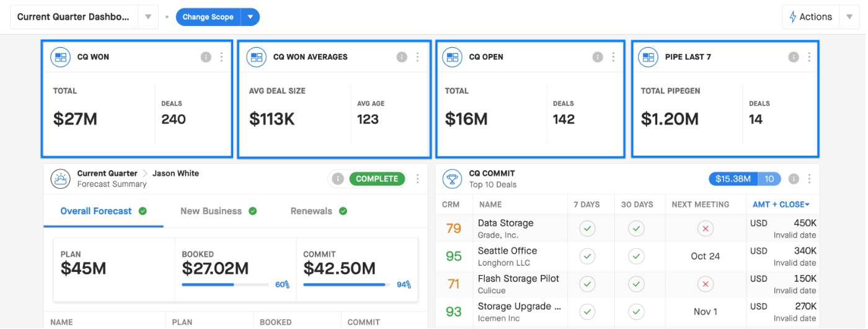Show info for CQ COMMIT card

794,179
